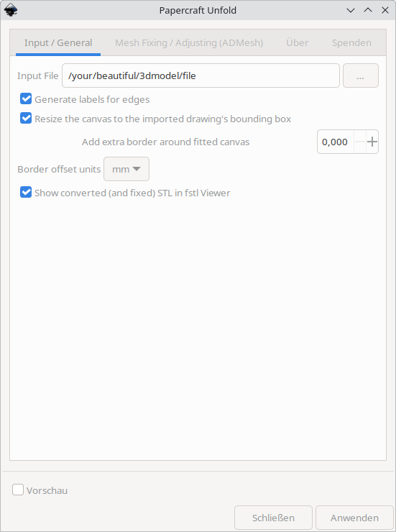Image resolution: width=396 pixels, height=532 pixels.
Task: Increase extra border value with plus button
Action: tap(372, 142)
